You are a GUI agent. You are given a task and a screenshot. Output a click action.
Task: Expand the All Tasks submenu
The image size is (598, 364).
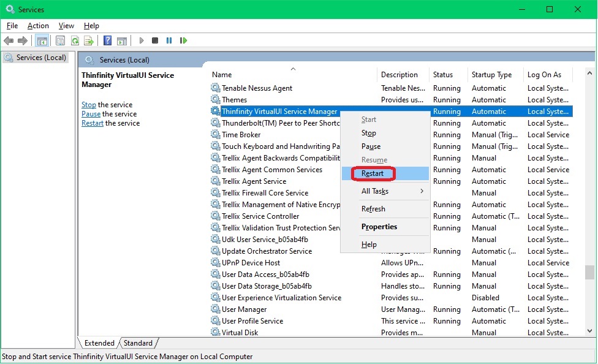[385, 191]
